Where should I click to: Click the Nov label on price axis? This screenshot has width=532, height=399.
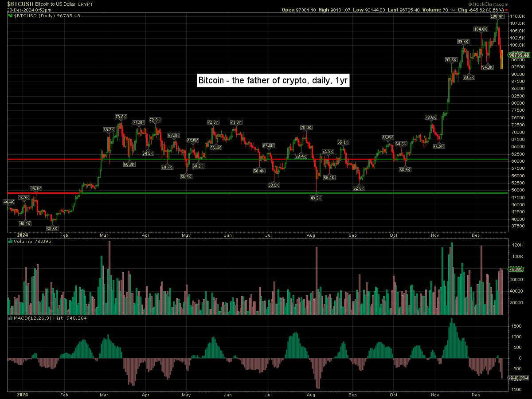tap(435, 235)
